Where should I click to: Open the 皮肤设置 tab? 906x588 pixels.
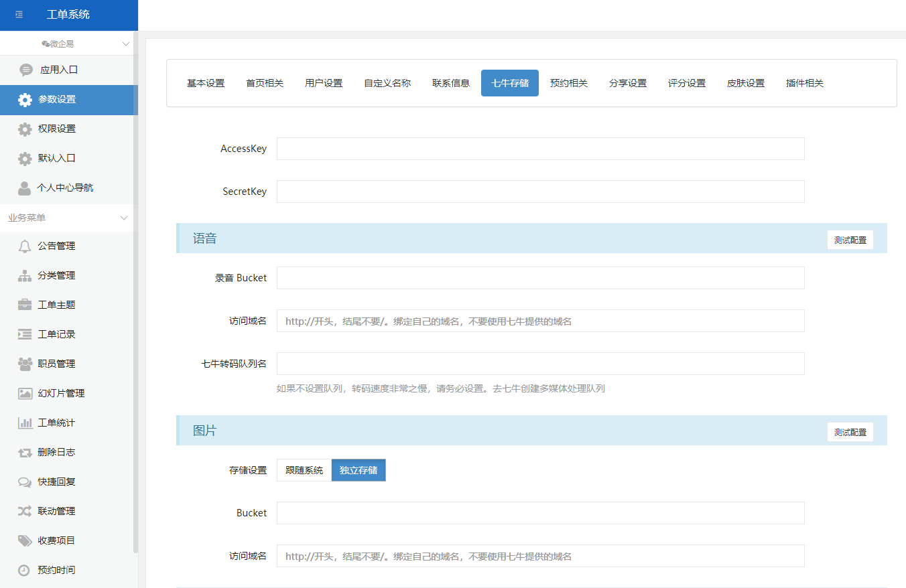746,83
